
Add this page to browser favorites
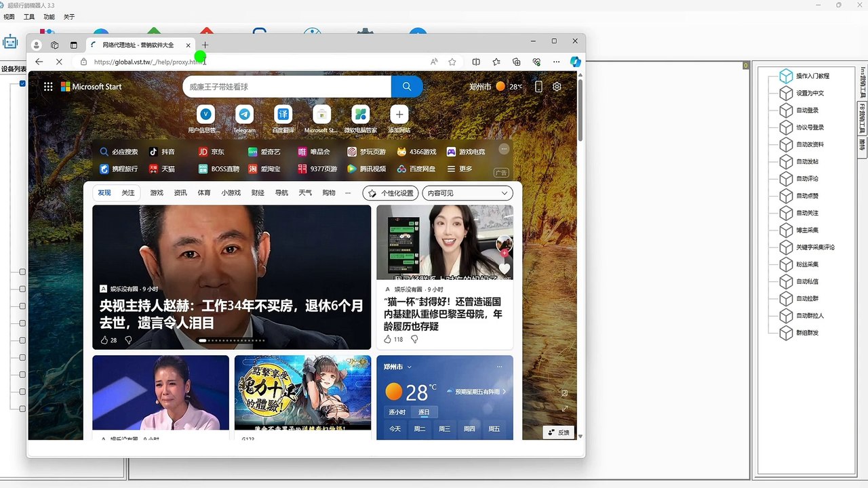click(x=452, y=62)
